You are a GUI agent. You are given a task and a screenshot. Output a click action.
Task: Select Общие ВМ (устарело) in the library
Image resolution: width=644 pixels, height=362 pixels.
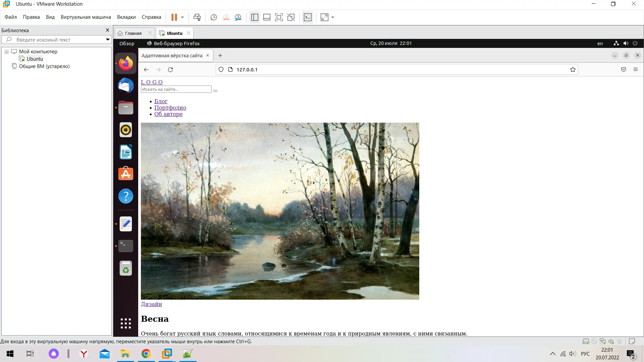[x=44, y=66]
